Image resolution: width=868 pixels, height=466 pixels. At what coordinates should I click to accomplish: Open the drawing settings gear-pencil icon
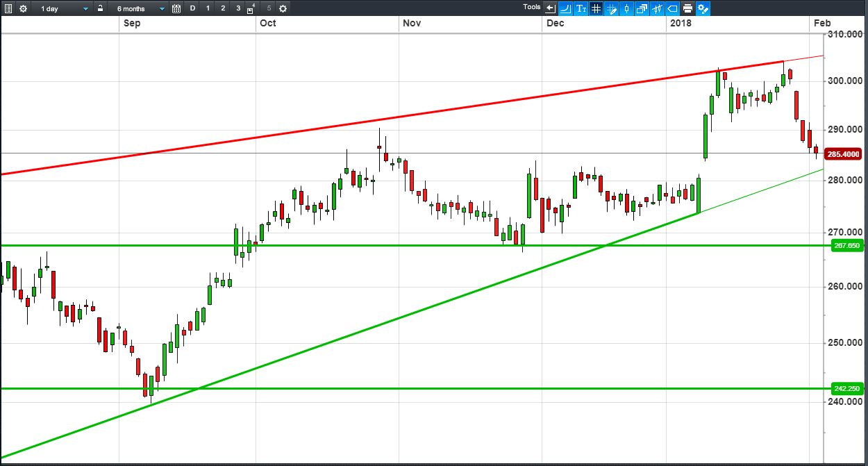(x=703, y=8)
